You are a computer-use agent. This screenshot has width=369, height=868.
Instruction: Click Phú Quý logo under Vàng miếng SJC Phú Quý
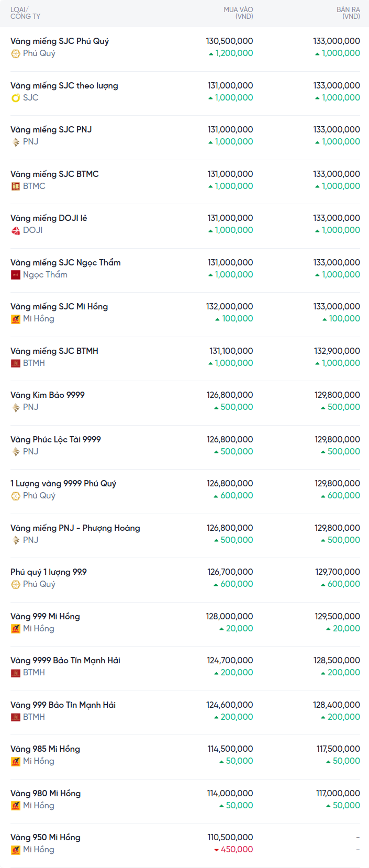click(16, 53)
